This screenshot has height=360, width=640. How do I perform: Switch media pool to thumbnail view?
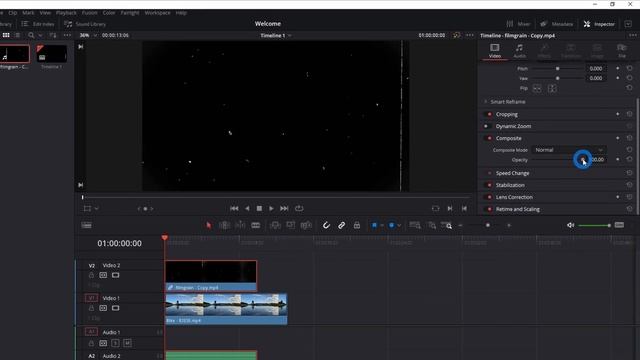(x=6, y=36)
